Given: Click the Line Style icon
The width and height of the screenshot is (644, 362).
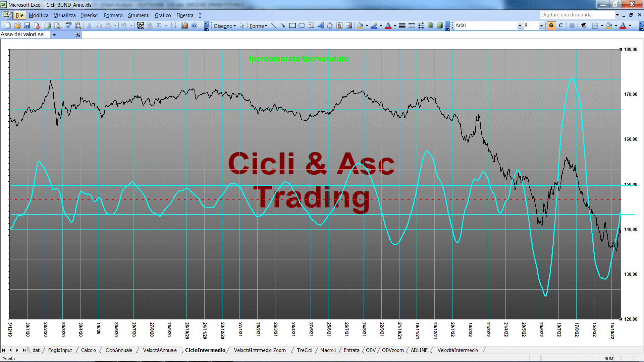Looking at the screenshot, I should 402,25.
